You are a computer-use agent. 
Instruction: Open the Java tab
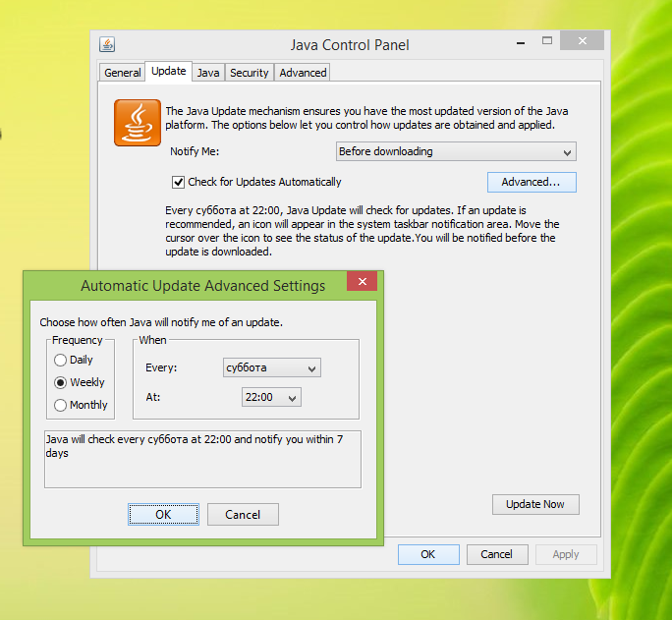click(208, 73)
